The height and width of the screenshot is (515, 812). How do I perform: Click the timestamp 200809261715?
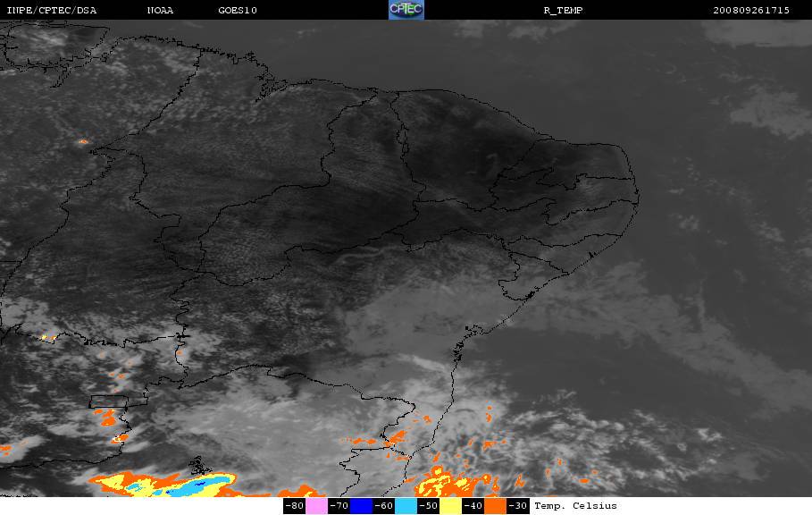pos(751,10)
